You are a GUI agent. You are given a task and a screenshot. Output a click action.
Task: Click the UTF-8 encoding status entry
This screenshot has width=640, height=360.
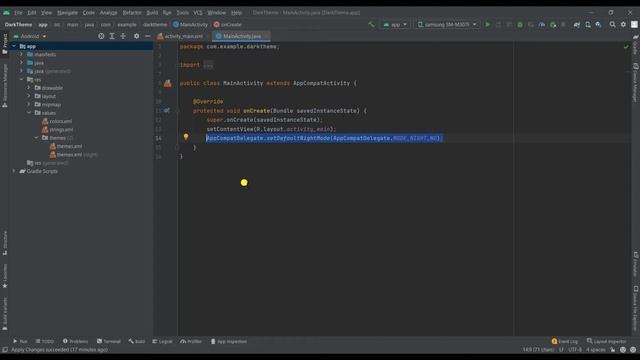coord(575,350)
